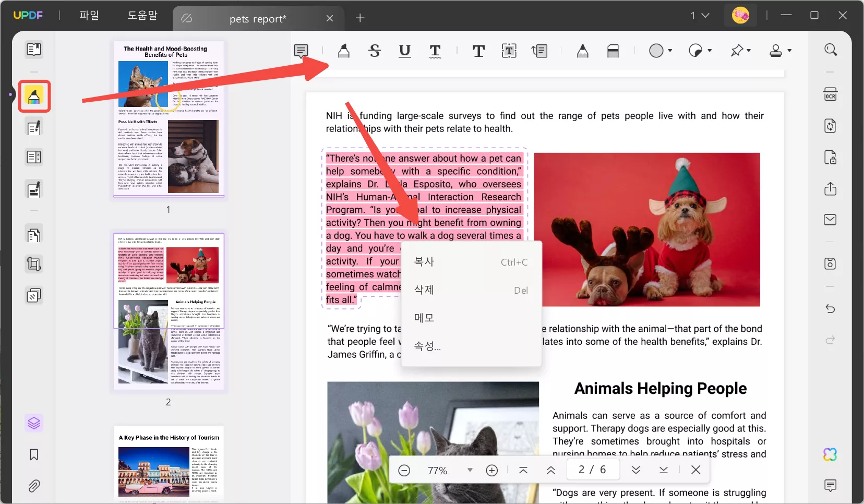Open the Bookmarks panel icon

click(34, 455)
